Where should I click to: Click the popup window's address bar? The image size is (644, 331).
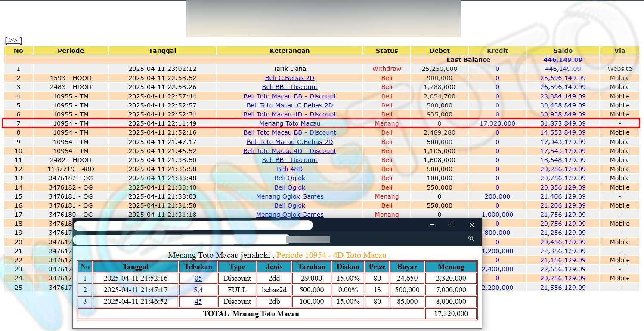click(181, 239)
